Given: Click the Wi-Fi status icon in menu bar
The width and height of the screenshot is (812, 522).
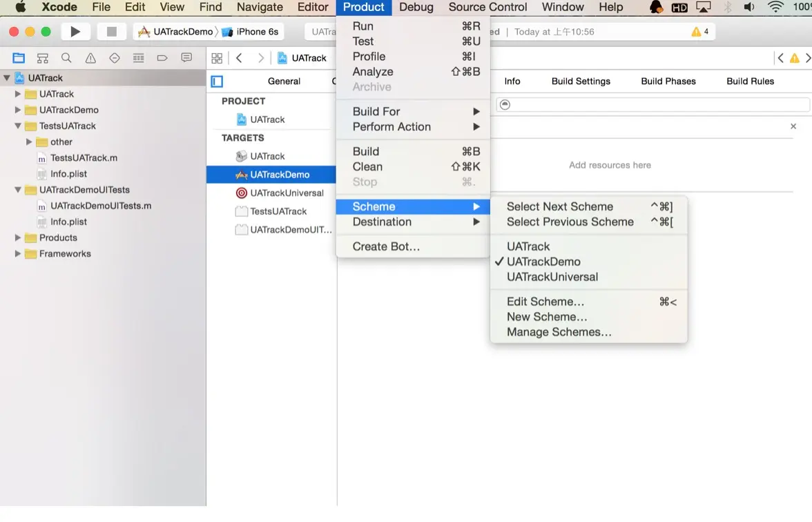Looking at the screenshot, I should 775,7.
